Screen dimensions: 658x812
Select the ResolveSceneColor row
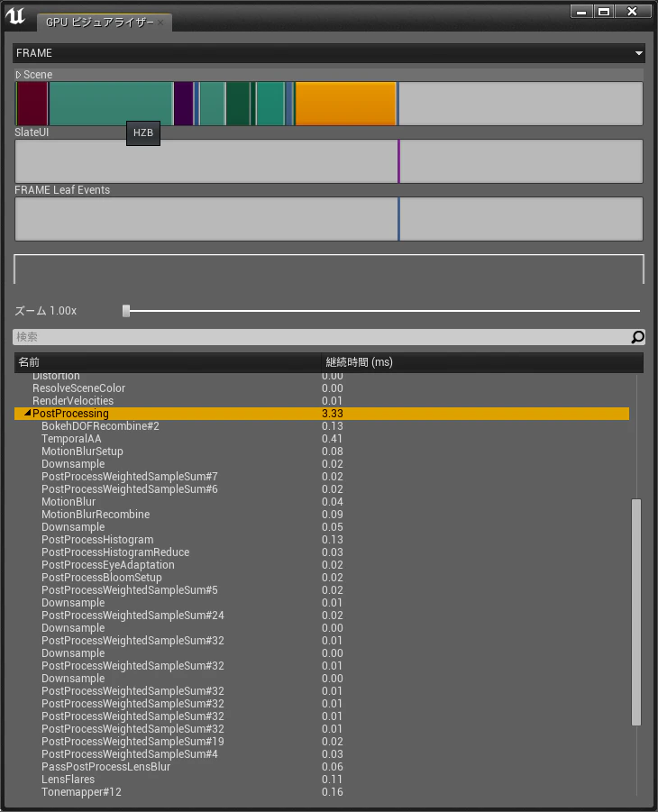[321, 388]
